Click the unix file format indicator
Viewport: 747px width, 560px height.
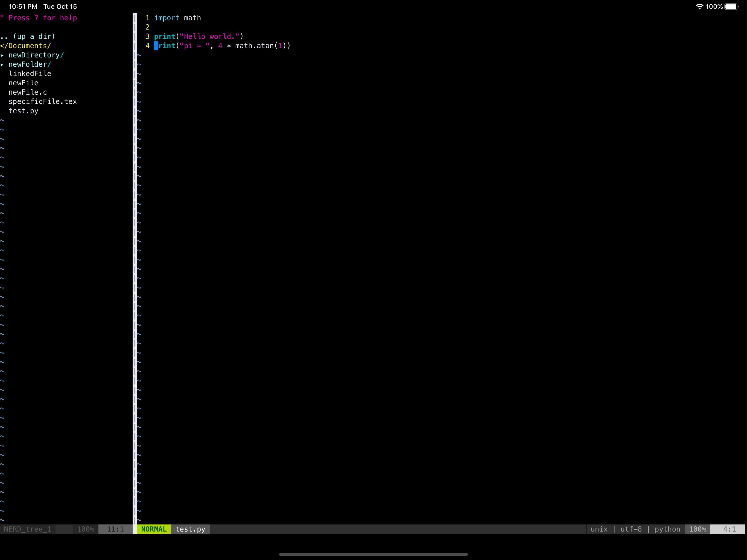[599, 529]
